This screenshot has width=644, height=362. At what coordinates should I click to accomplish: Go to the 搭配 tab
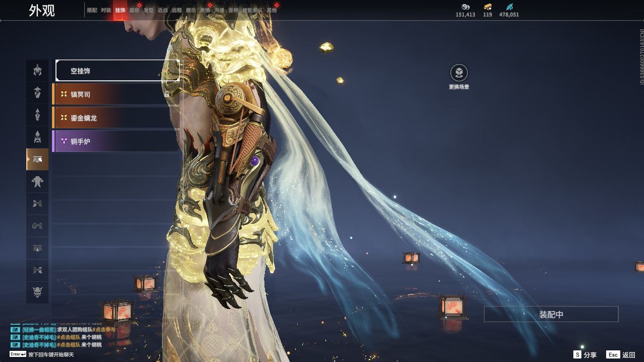pos(92,10)
